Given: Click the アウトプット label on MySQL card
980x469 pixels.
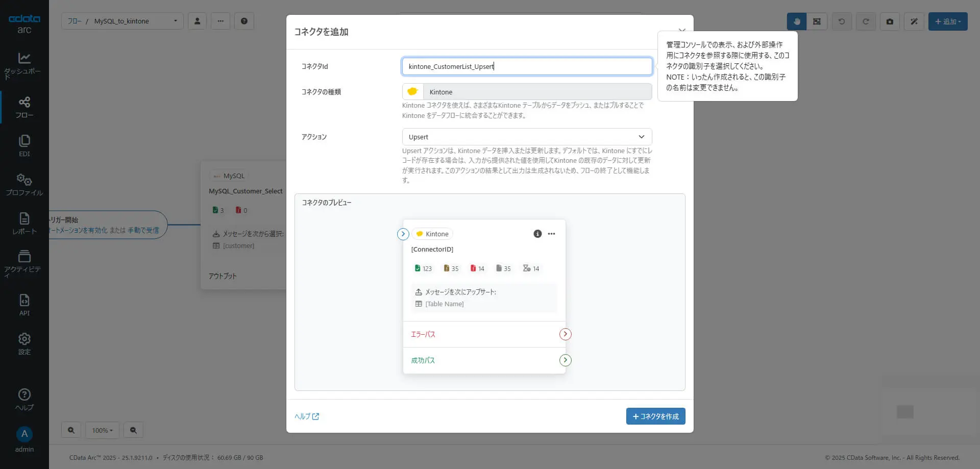Looking at the screenshot, I should coord(223,276).
